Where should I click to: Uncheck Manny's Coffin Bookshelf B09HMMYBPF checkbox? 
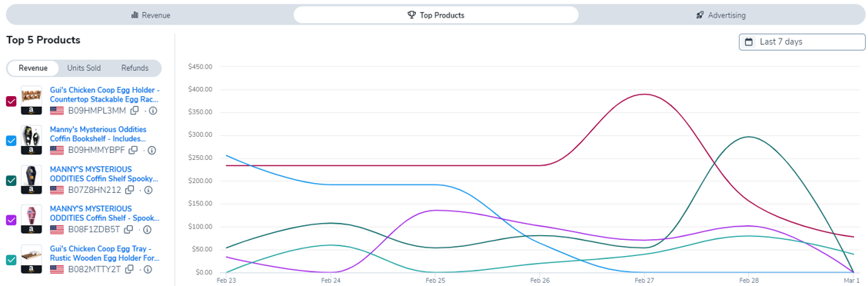11,141
